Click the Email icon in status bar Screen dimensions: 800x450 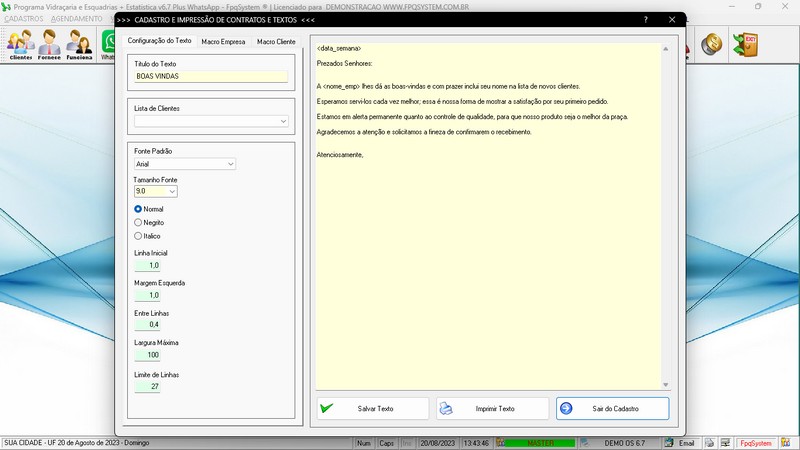click(x=681, y=442)
